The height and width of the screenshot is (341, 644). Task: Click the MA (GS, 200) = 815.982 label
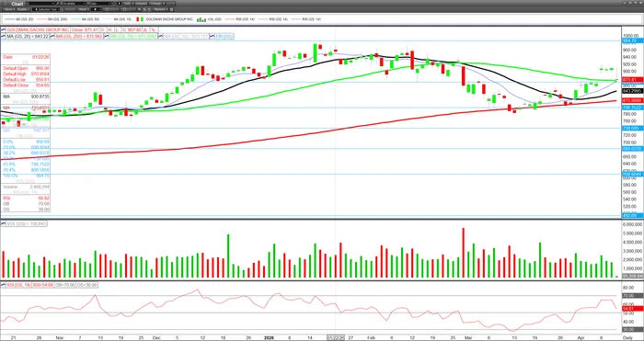(79, 36)
